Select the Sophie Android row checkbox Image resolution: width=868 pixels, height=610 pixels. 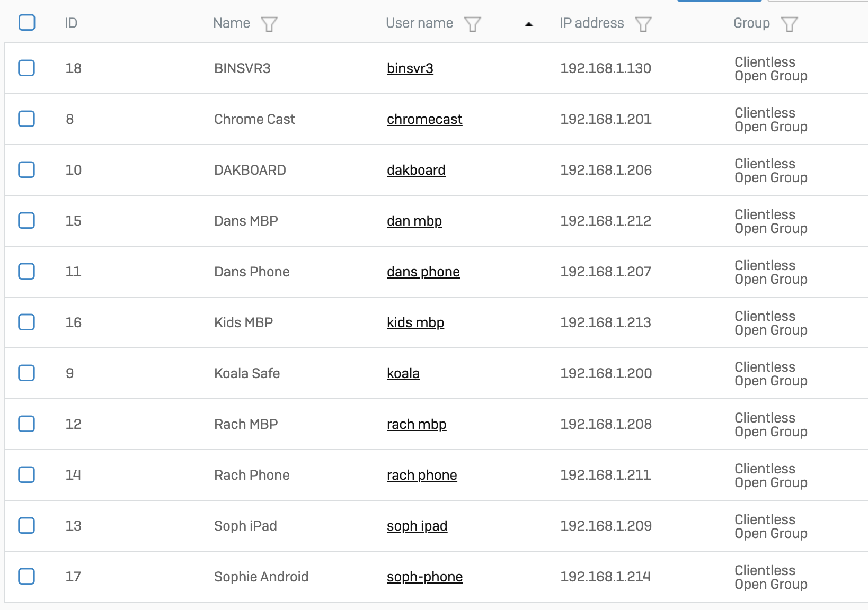[x=27, y=577]
